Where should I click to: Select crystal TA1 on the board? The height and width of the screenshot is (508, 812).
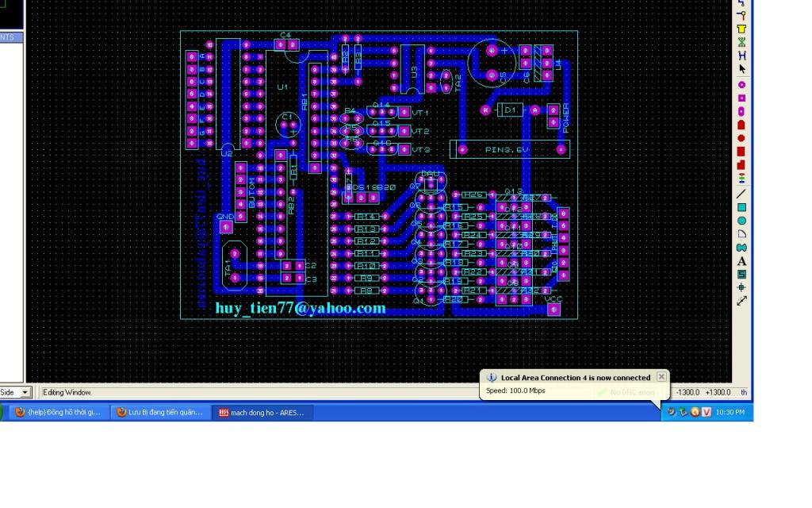pyautogui.click(x=234, y=266)
